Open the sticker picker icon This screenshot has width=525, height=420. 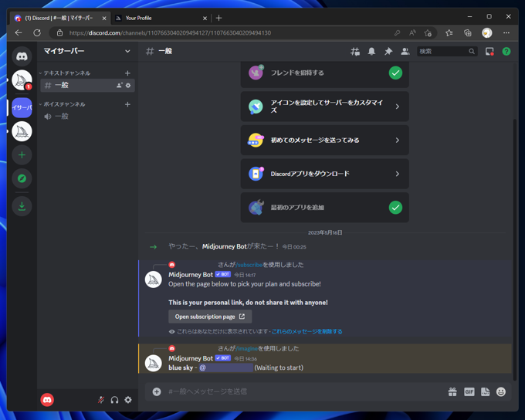tap(485, 391)
